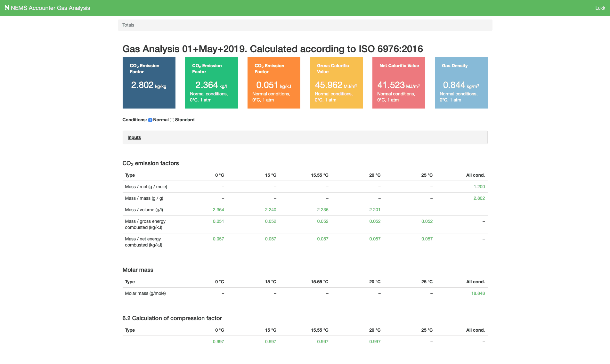The image size is (610, 364).
Task: Click Mass / mol value 1.200
Action: pos(479,187)
